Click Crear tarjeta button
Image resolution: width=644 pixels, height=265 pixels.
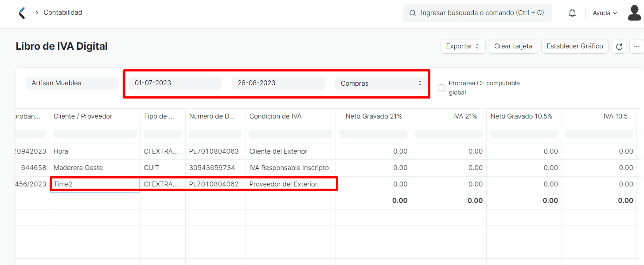click(513, 46)
